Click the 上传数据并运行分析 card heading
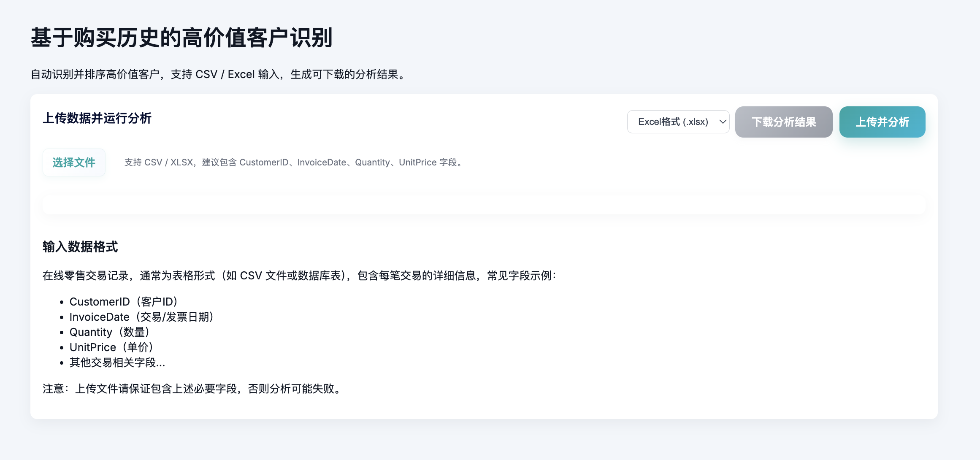The image size is (980, 460). click(x=97, y=119)
